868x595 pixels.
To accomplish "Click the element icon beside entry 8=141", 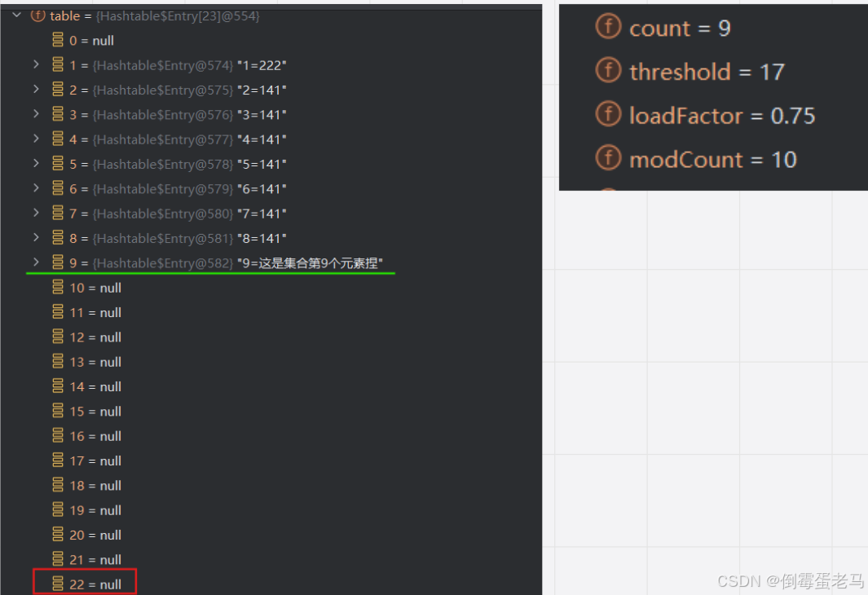I will tap(56, 237).
